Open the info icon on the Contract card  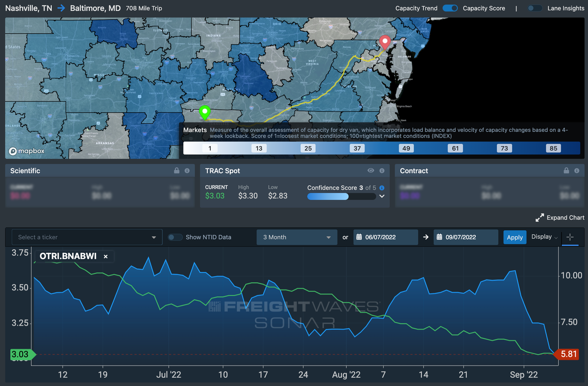576,170
